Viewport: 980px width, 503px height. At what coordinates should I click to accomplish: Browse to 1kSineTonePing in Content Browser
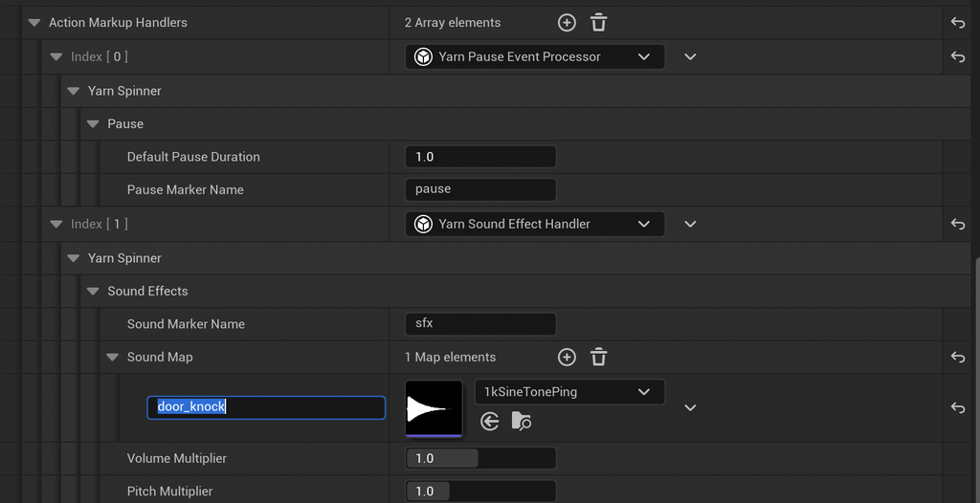click(x=522, y=421)
